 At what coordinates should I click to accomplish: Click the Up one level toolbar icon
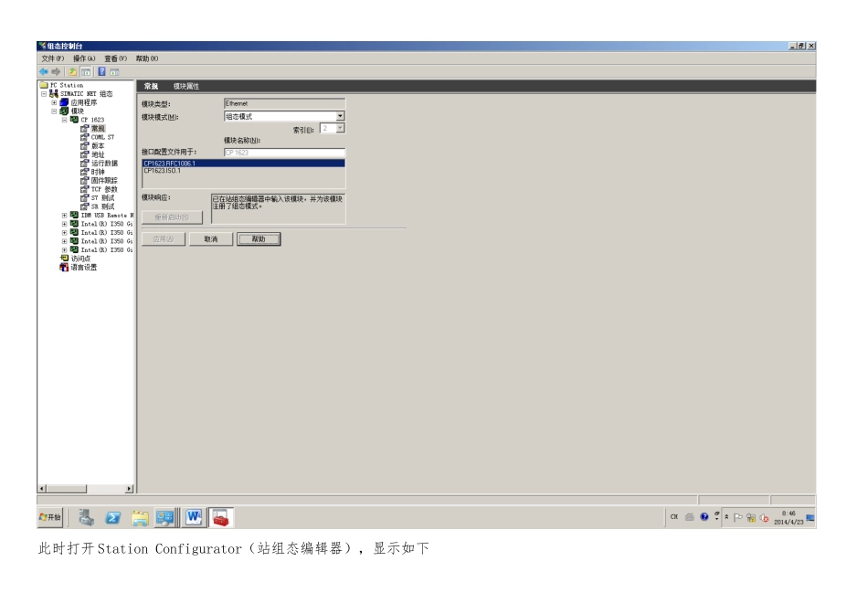[x=72, y=71]
